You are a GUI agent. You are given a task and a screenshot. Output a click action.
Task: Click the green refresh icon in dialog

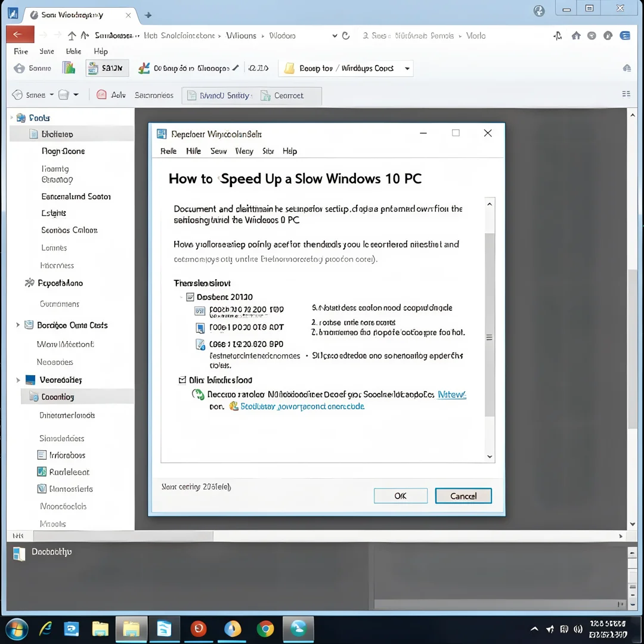(x=198, y=395)
